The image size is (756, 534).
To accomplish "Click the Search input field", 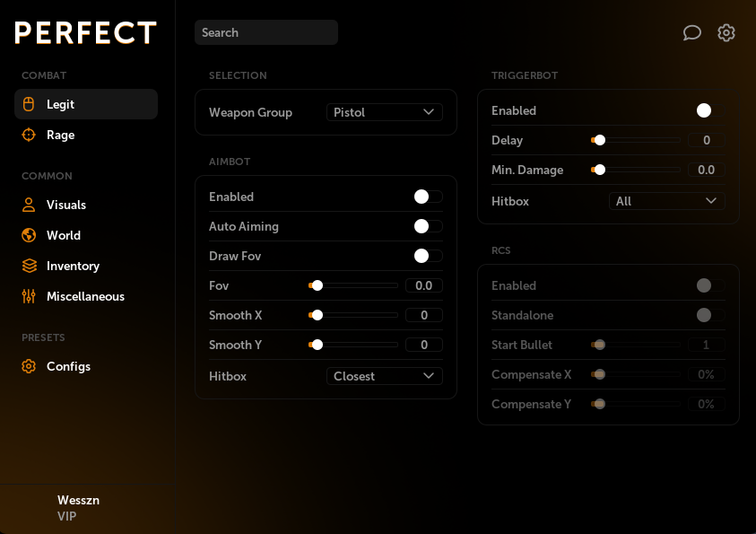I will pos(265,32).
